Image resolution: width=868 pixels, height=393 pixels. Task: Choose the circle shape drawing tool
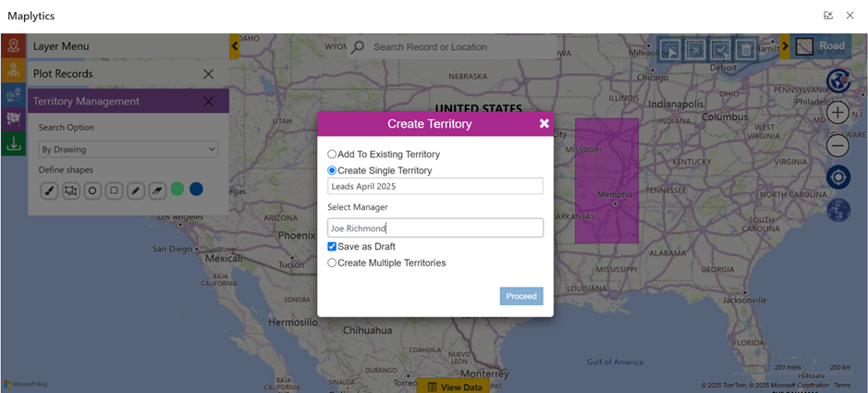[x=92, y=190]
